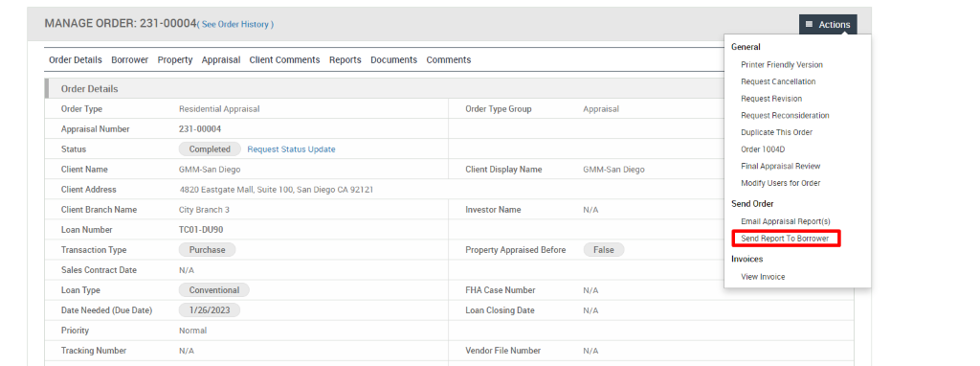980x366 pixels.
Task: Click the 1/26/2023 due date value
Action: (210, 310)
